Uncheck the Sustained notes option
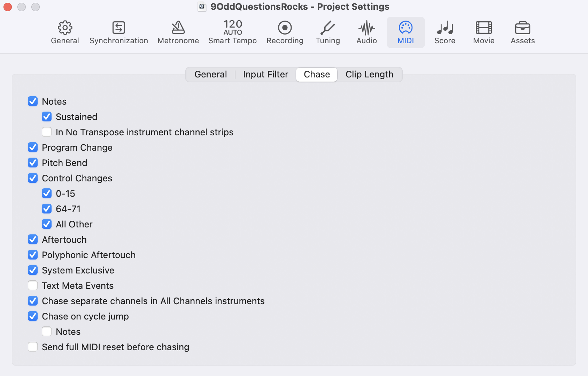588x376 pixels. pyautogui.click(x=47, y=116)
